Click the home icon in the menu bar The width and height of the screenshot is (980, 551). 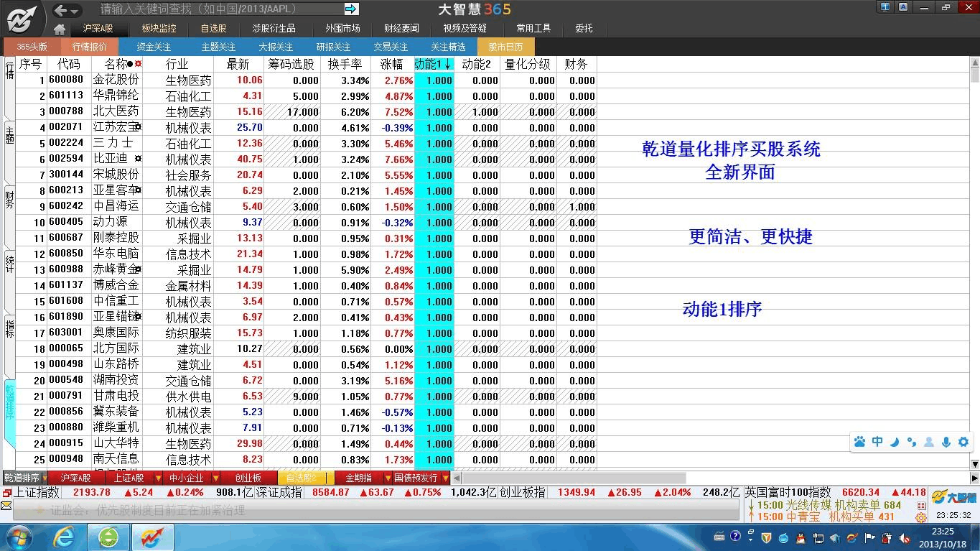(60, 29)
